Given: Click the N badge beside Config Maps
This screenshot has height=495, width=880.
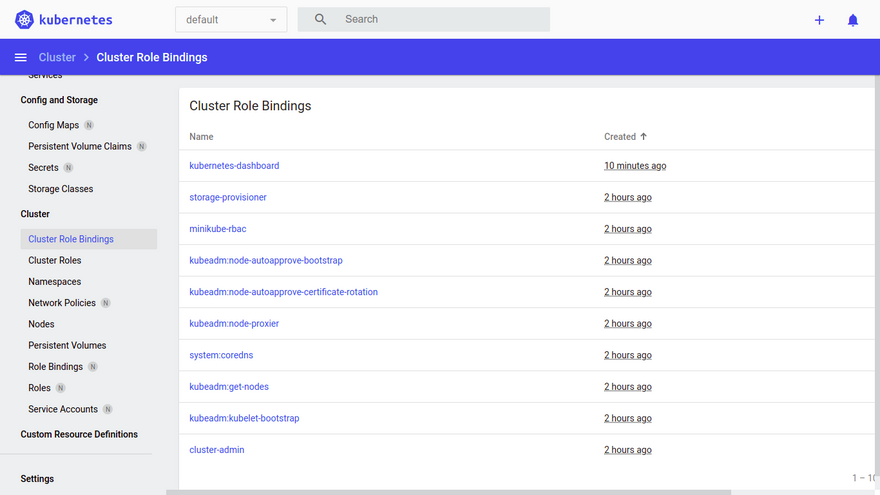Looking at the screenshot, I should 89,126.
